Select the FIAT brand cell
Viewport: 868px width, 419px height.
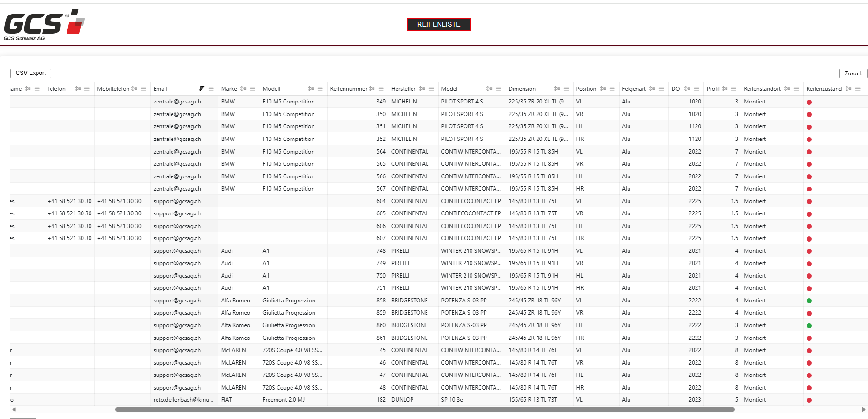pos(239,400)
